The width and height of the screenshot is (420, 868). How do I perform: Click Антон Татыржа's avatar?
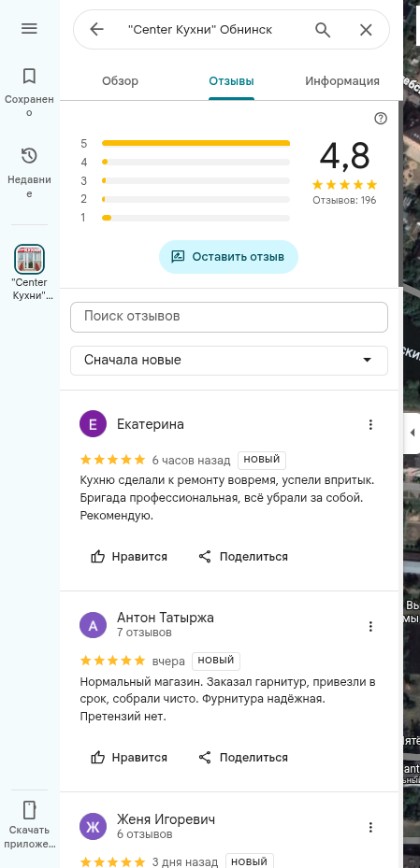(94, 625)
